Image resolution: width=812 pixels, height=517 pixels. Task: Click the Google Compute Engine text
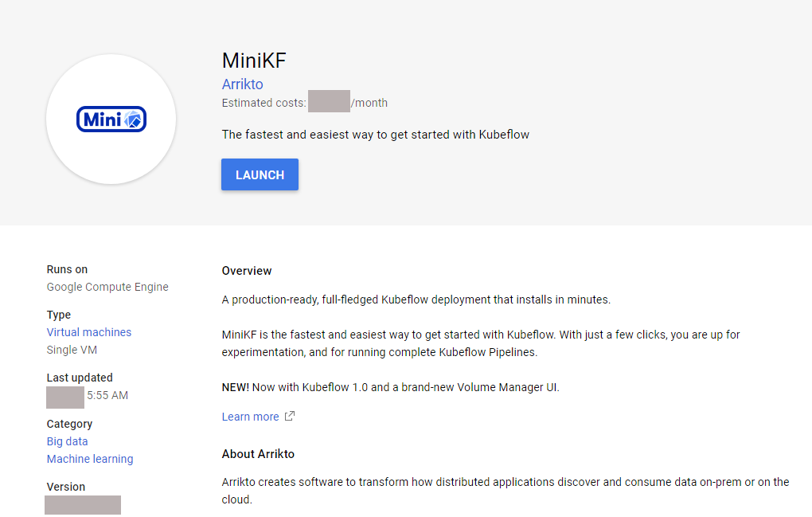(107, 287)
